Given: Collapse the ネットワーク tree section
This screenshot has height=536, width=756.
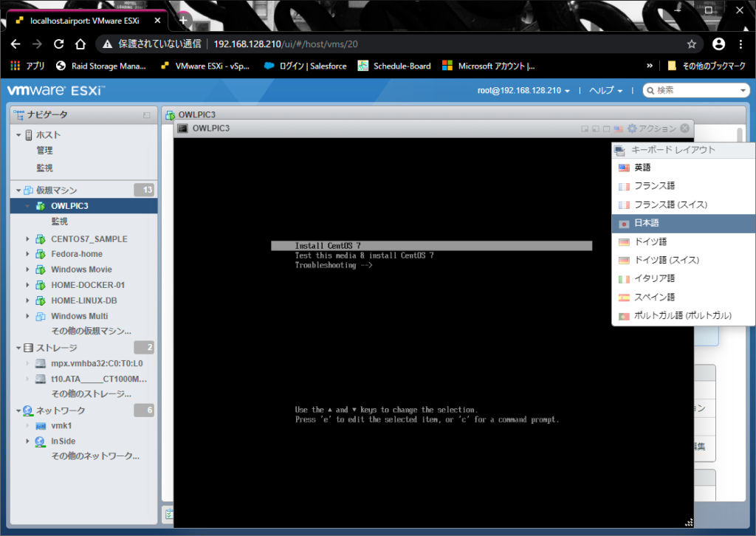Looking at the screenshot, I should [x=18, y=410].
